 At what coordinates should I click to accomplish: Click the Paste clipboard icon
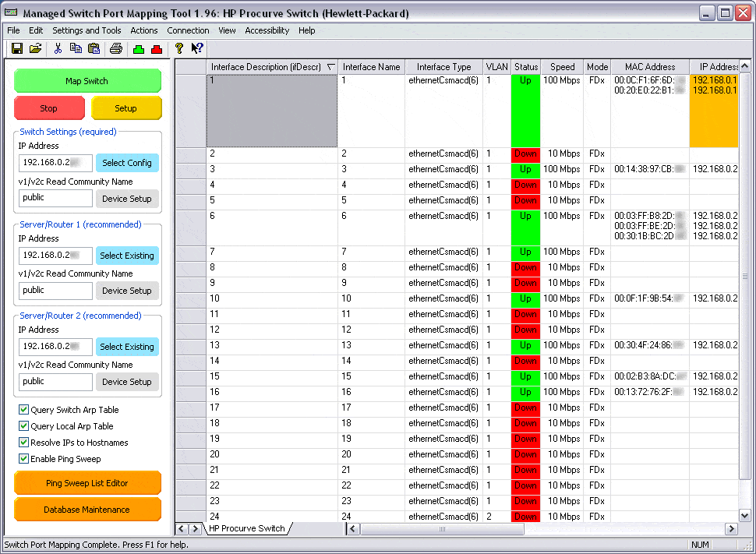point(94,48)
